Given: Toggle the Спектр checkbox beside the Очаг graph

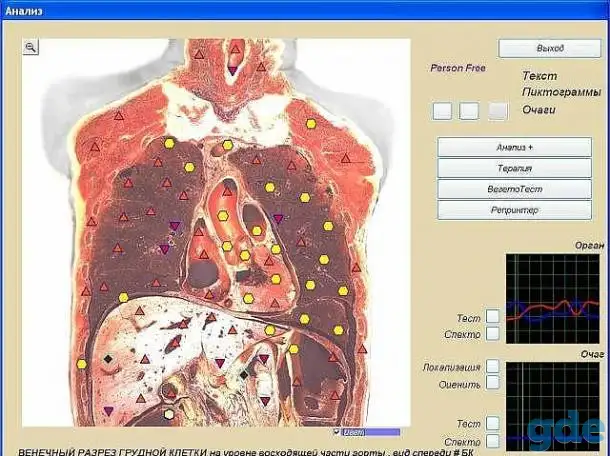Looking at the screenshot, I should (493, 441).
